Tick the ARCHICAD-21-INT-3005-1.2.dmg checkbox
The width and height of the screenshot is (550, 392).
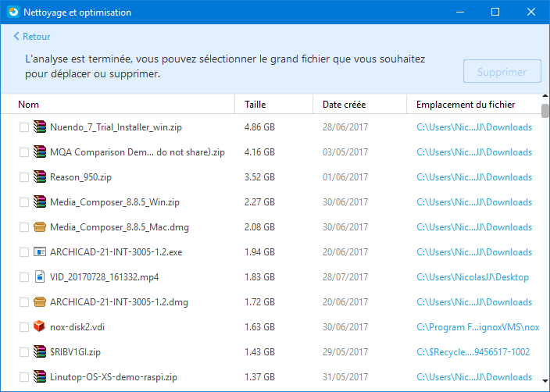pos(24,302)
